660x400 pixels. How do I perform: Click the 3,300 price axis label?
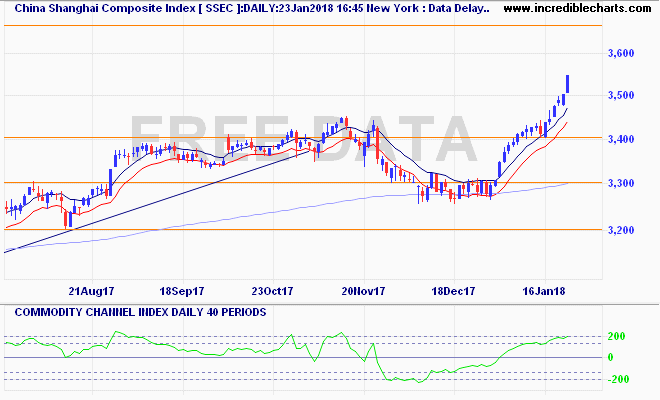[621, 184]
